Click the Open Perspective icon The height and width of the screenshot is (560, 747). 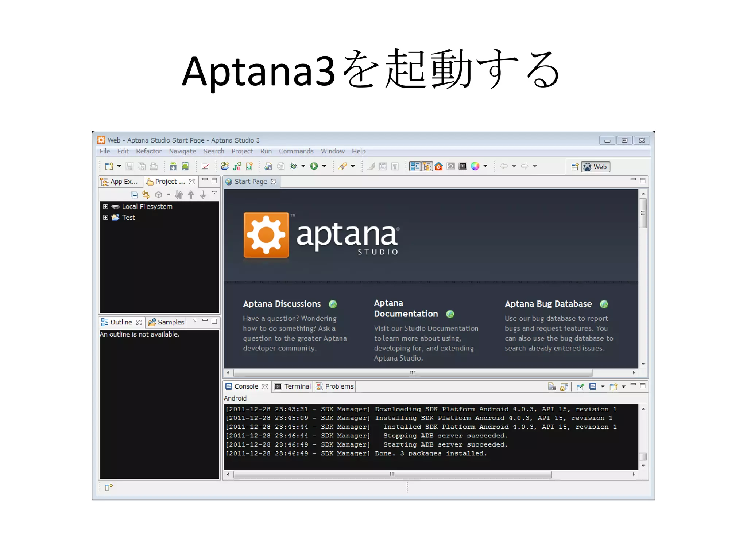[575, 167]
